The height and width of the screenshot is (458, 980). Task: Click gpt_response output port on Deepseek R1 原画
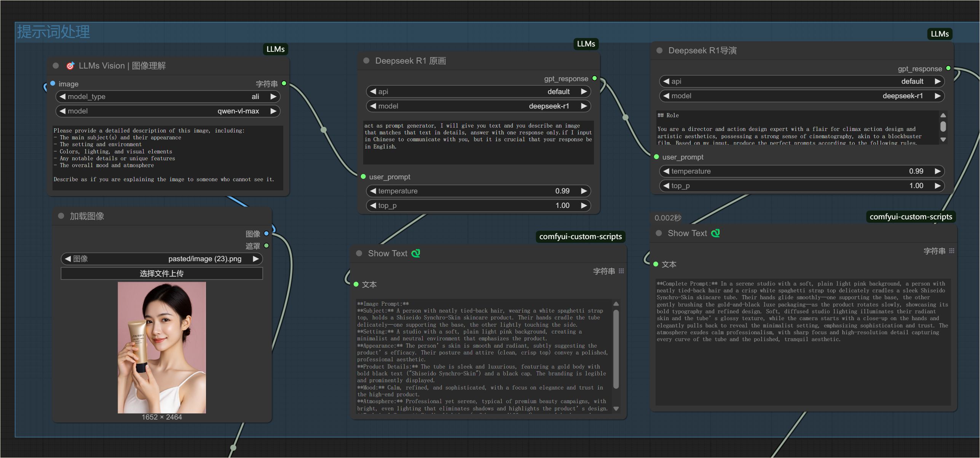(x=594, y=78)
